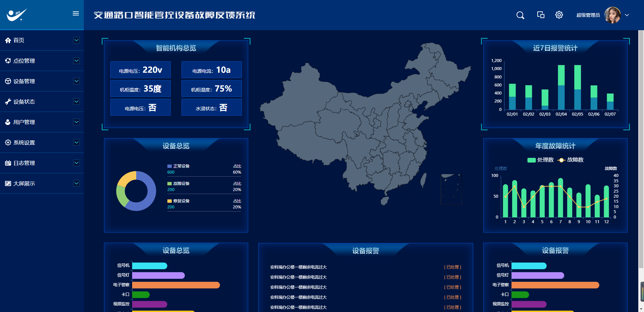Toggle 故障数 series in chart legend
The width and height of the screenshot is (644, 312).
(x=571, y=160)
